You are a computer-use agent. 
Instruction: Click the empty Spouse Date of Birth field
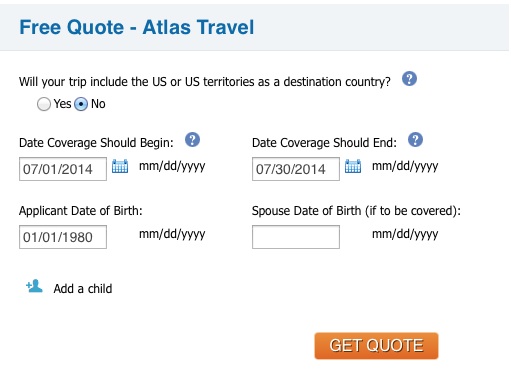296,237
